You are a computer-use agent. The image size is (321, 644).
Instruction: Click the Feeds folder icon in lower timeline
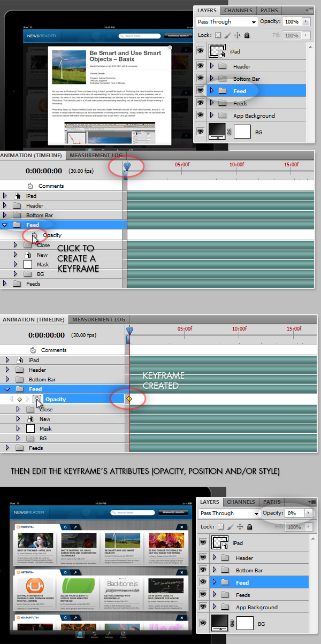(19, 448)
